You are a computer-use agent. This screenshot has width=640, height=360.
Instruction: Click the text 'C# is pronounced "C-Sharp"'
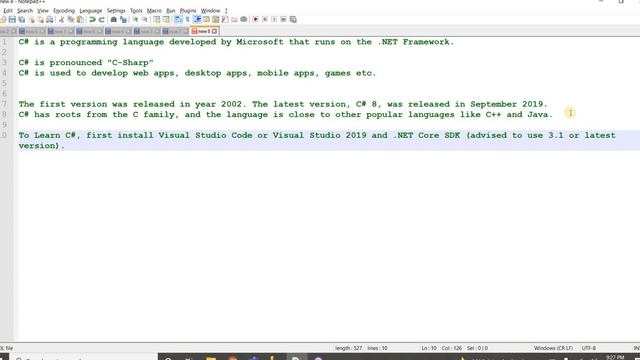86,63
